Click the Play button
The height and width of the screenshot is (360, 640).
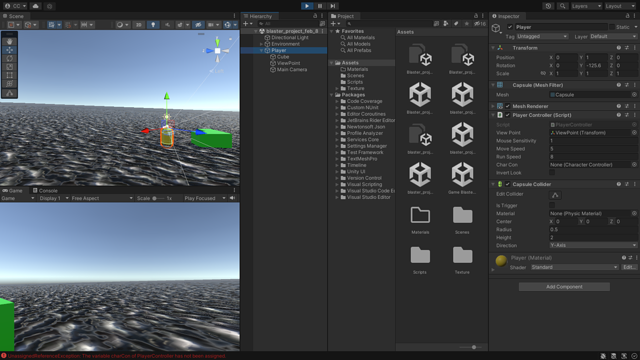tap(307, 6)
